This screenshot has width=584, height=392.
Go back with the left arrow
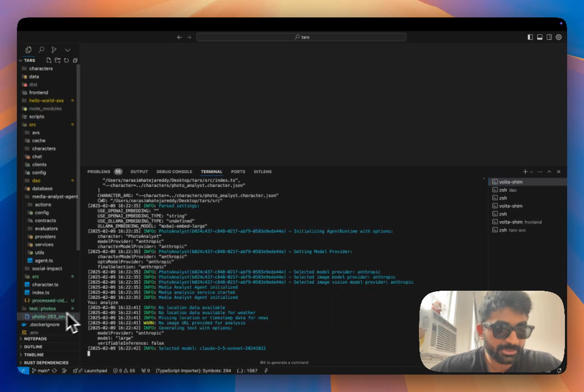[x=180, y=37]
